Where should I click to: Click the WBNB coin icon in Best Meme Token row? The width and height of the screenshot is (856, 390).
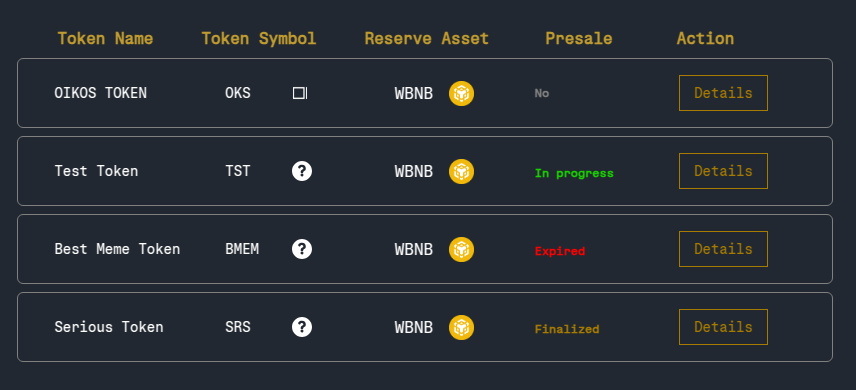click(461, 250)
